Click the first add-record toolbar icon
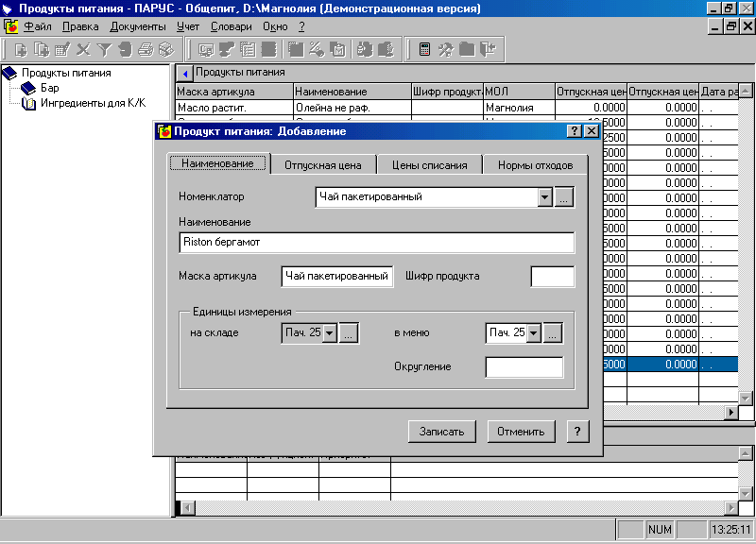Screen dimensions: 756x544 pyautogui.click(x=21, y=49)
